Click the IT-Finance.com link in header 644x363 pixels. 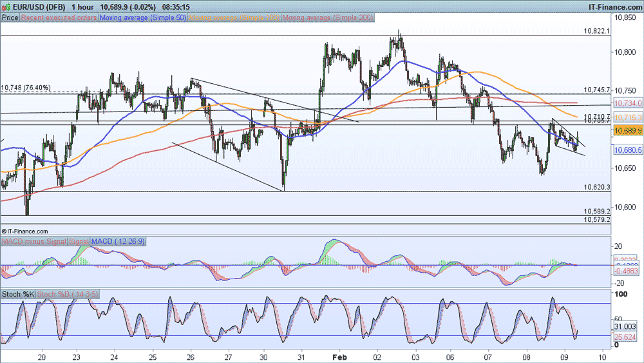[x=615, y=7]
